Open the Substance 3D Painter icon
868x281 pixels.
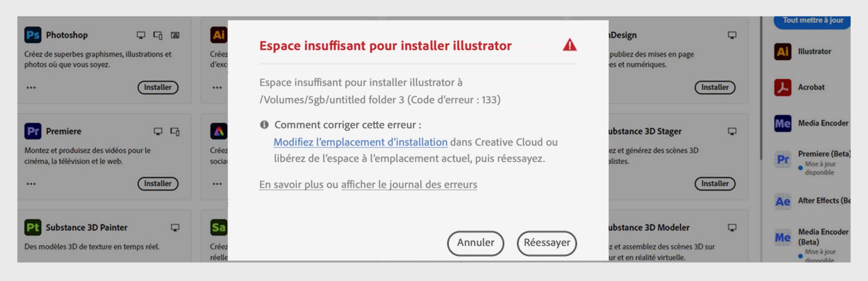coord(33,227)
